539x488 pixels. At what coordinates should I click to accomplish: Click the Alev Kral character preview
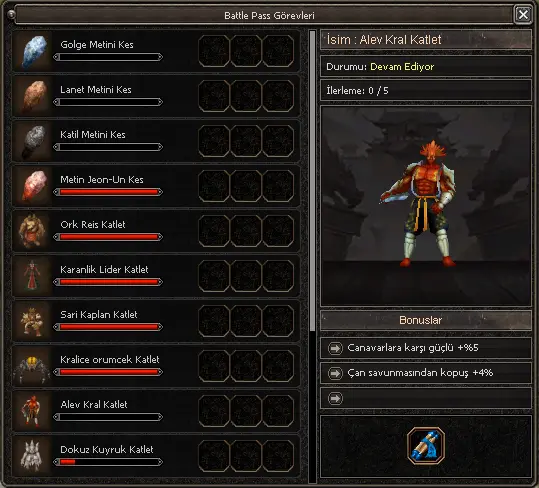tap(426, 206)
